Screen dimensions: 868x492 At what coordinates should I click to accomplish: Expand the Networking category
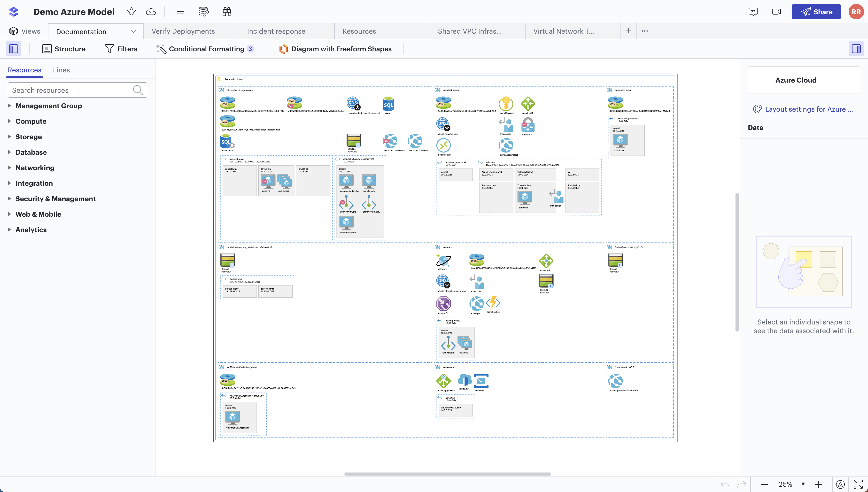coord(9,168)
